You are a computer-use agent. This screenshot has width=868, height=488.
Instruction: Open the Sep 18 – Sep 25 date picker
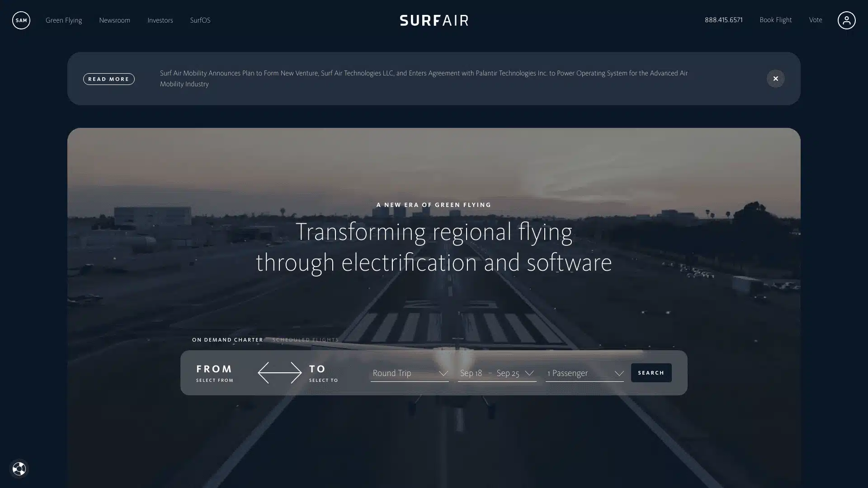tap(496, 373)
